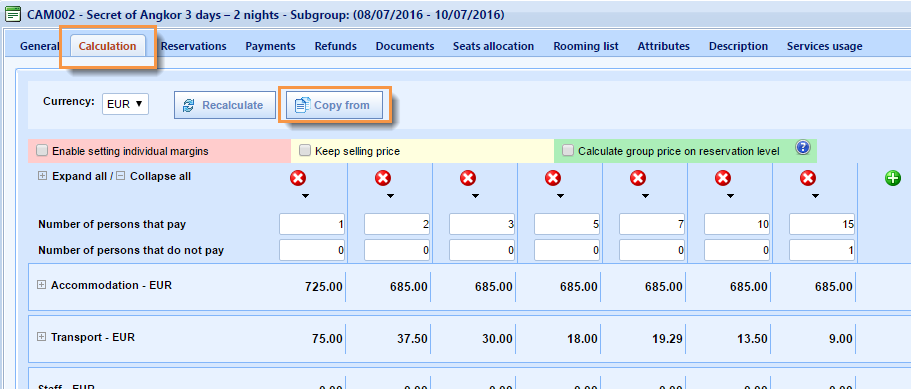Click Transport value 37.50
The width and height of the screenshot is (911, 389).
413,338
